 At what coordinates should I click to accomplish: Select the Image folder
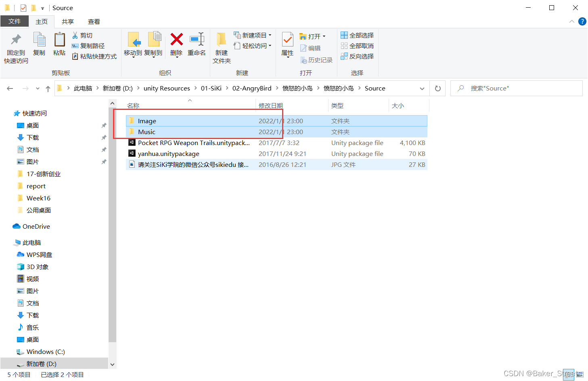coord(276,121)
